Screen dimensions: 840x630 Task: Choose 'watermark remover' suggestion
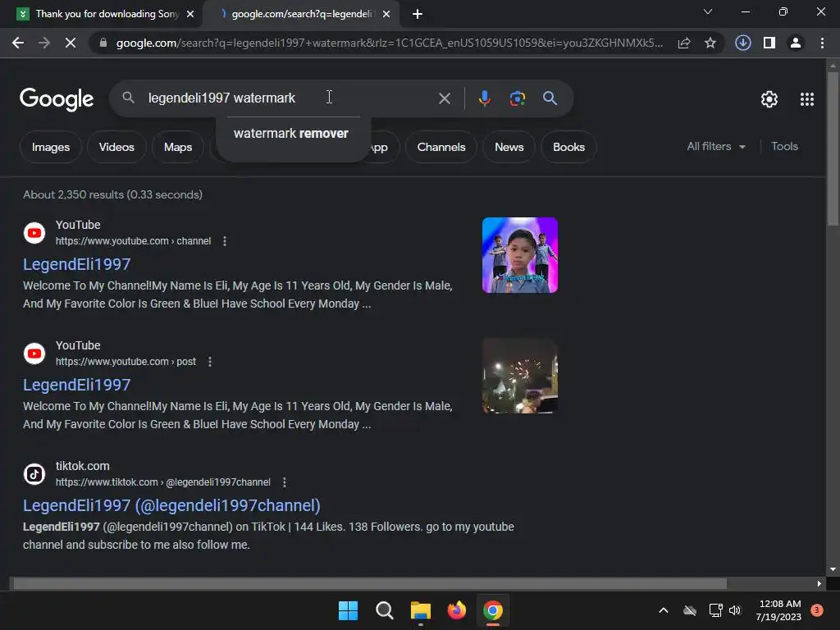click(291, 134)
